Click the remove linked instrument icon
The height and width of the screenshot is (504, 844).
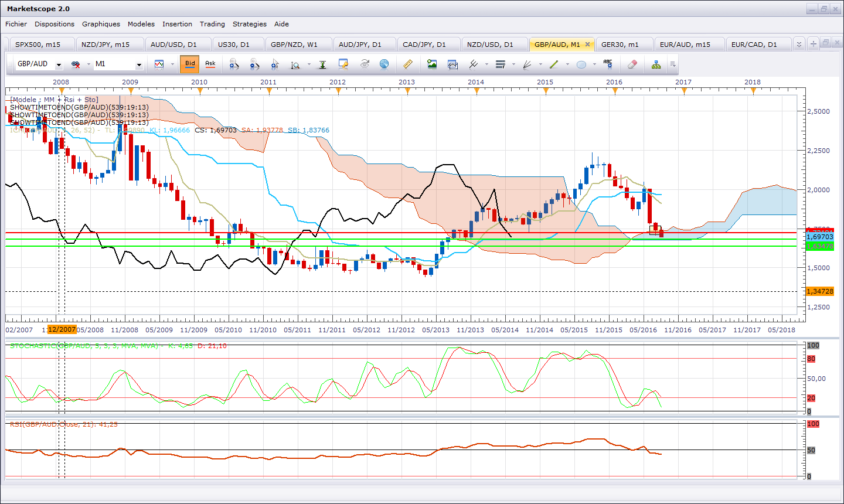coord(76,64)
